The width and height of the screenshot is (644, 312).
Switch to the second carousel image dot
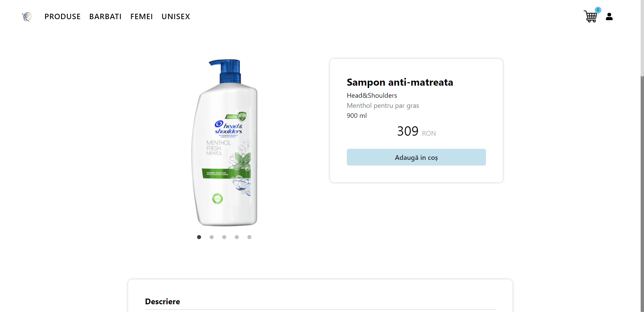click(x=212, y=237)
